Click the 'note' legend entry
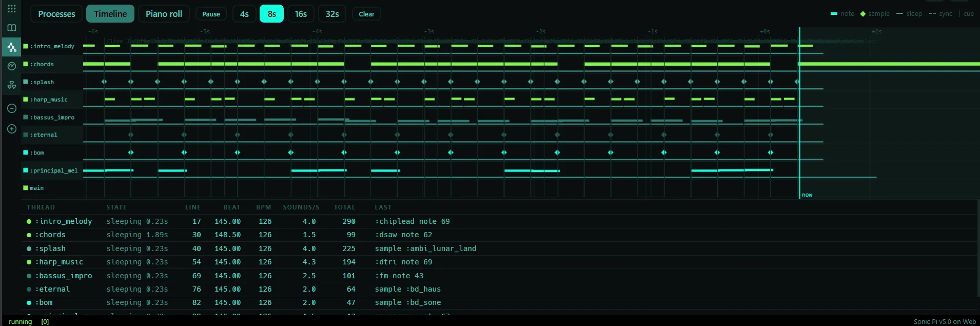 pos(842,14)
